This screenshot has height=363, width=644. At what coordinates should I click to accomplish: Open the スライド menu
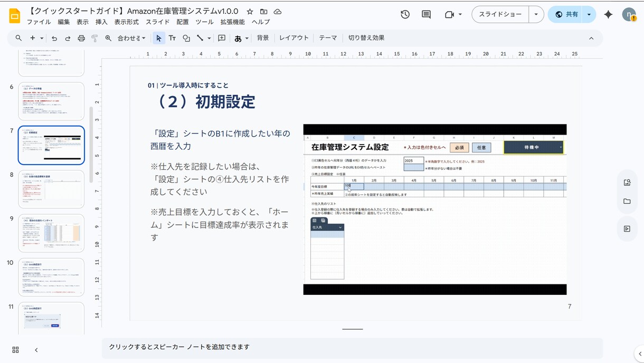[x=158, y=22]
